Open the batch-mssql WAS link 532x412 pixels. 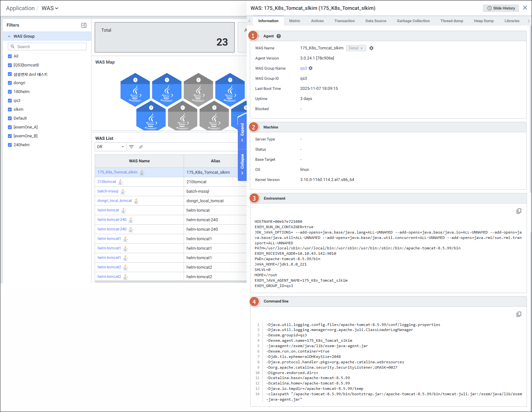[x=108, y=191]
